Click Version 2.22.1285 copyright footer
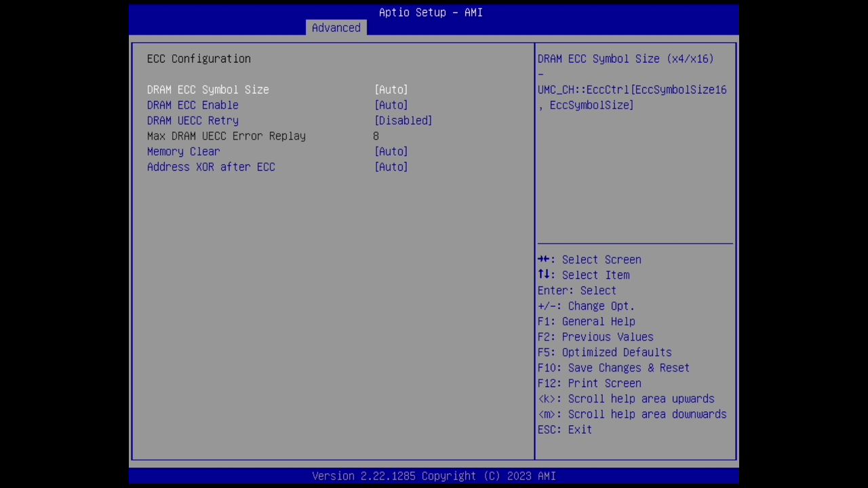The image size is (868, 488). click(x=434, y=476)
